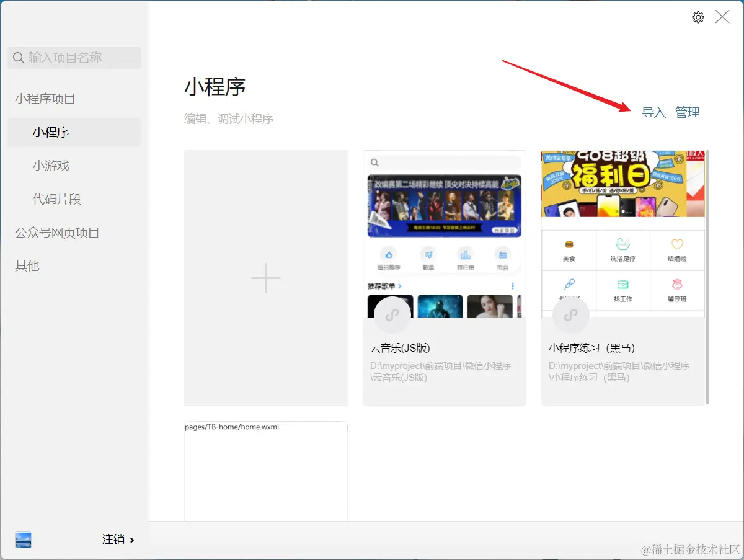Click the 云音乐(JS版) project title
This screenshot has height=560, width=744.
401,348
